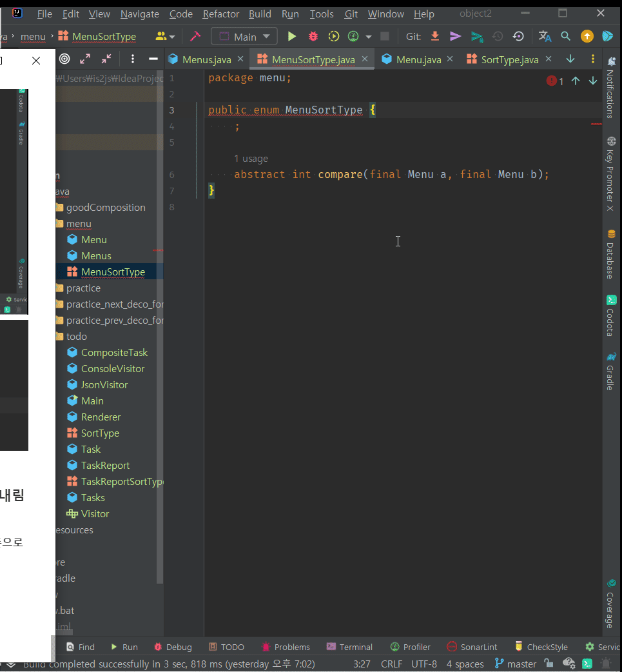Open Main run configuration dropdown

click(244, 36)
